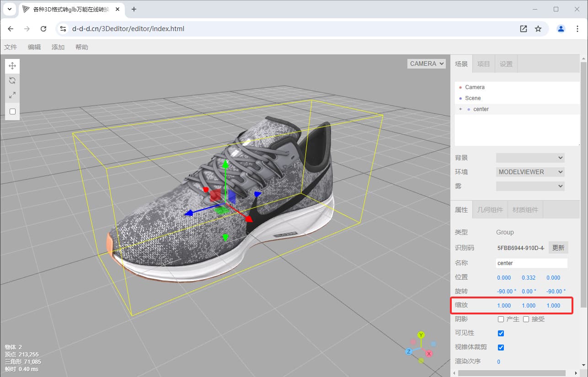Open the 文件 menu
Screen dimensions: 588x377
(11, 47)
